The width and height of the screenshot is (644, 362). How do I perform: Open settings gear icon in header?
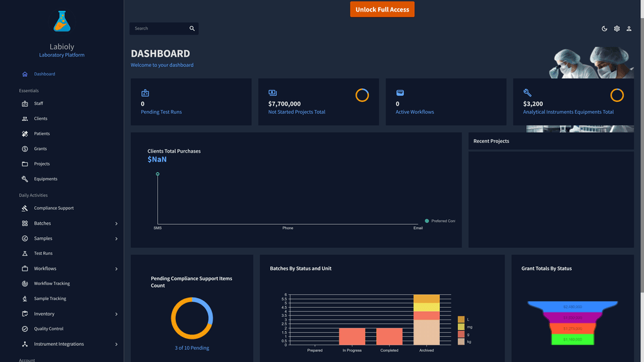pyautogui.click(x=616, y=29)
